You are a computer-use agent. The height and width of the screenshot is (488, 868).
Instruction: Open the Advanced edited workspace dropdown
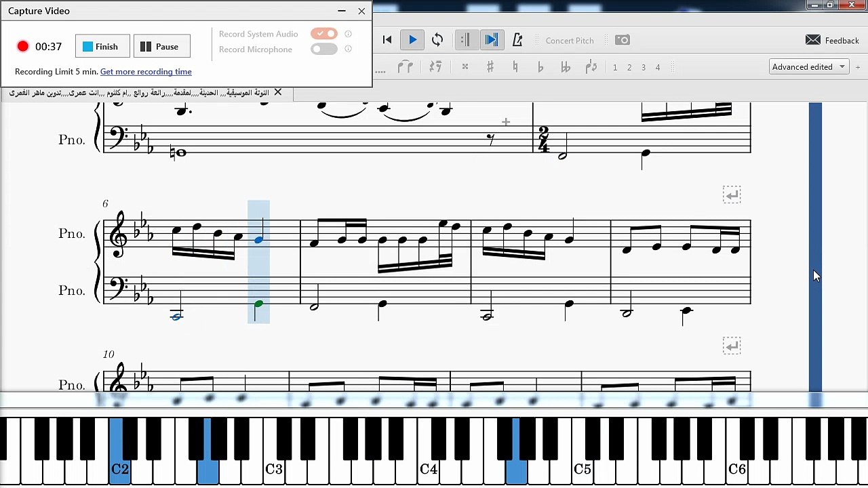click(x=809, y=66)
